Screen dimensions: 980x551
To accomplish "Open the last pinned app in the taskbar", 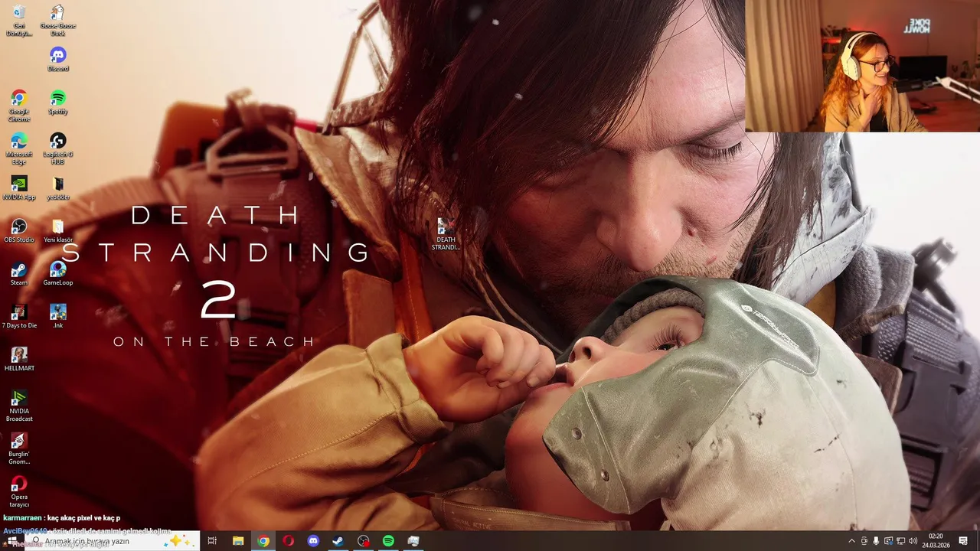I will 413,541.
